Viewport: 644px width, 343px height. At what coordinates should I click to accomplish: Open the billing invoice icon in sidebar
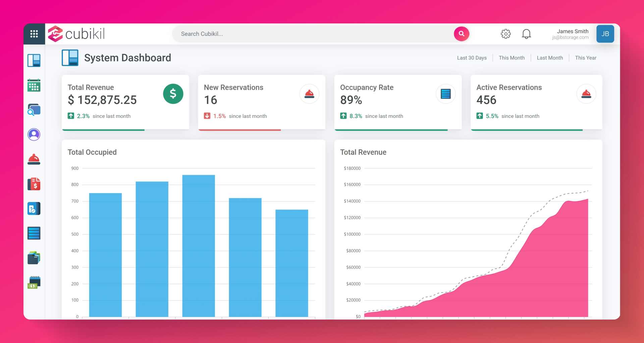[x=34, y=184]
